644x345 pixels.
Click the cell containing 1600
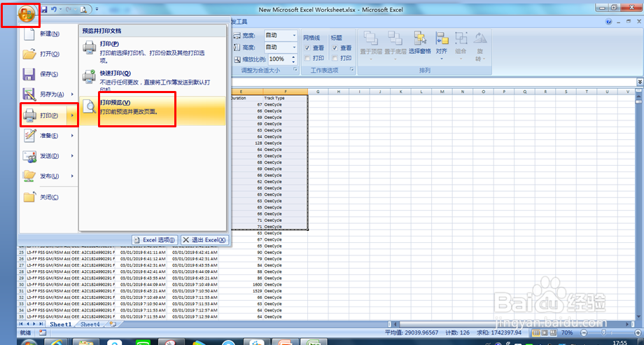point(241,284)
